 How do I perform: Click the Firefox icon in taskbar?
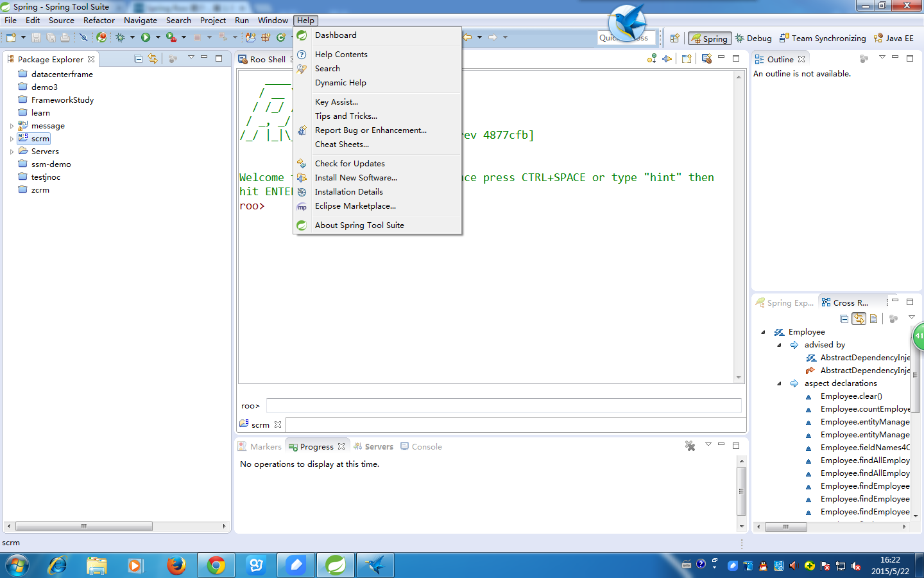point(176,565)
